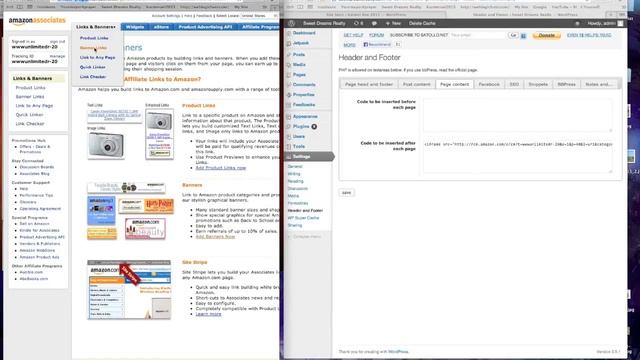Screen dimensions: 640x360
Task: Open the Product Advertising API tab
Action: coord(205,27)
